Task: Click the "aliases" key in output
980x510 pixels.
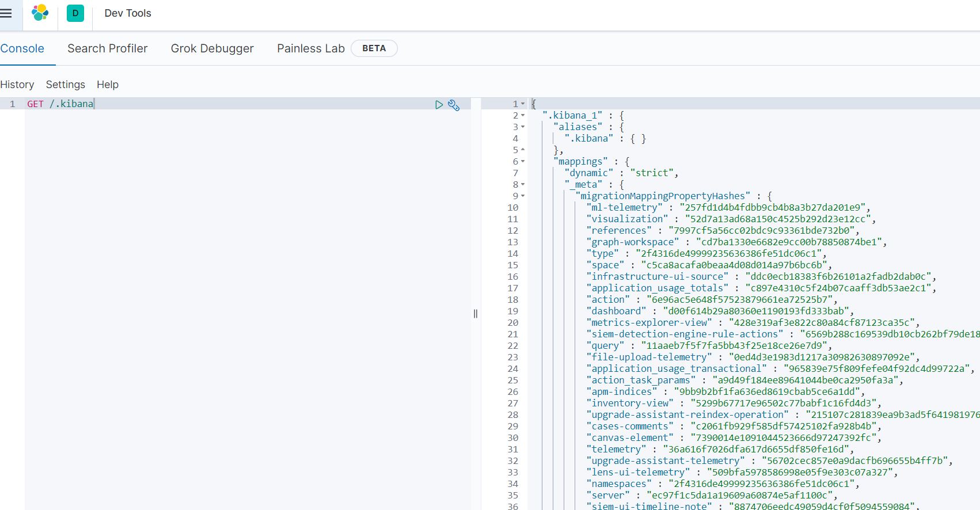Action: [578, 127]
